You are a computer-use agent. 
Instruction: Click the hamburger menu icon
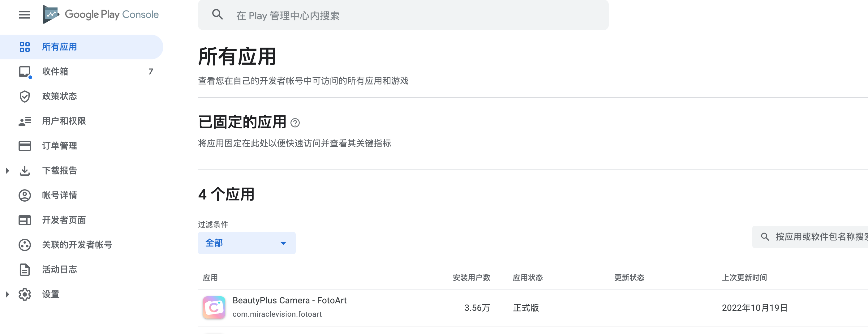point(25,15)
